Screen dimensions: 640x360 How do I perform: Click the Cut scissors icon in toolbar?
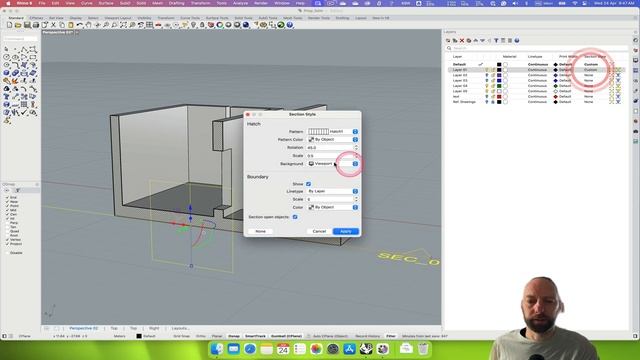tap(53, 25)
